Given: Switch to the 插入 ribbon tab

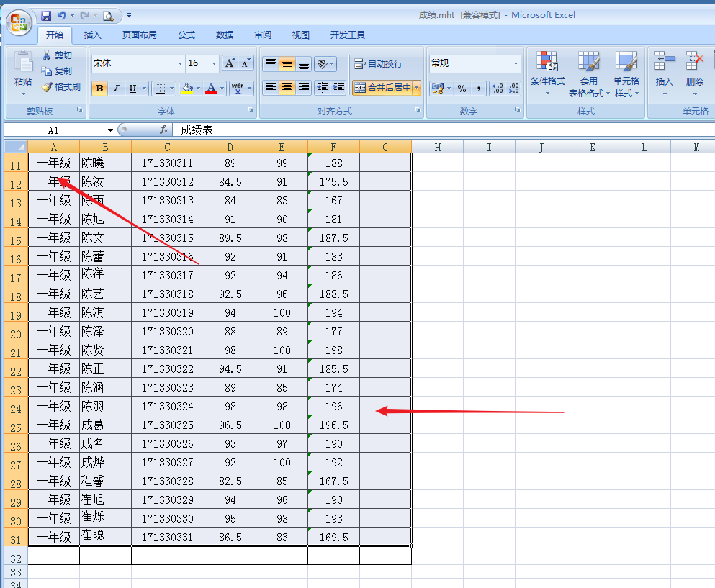Looking at the screenshot, I should tap(93, 35).
